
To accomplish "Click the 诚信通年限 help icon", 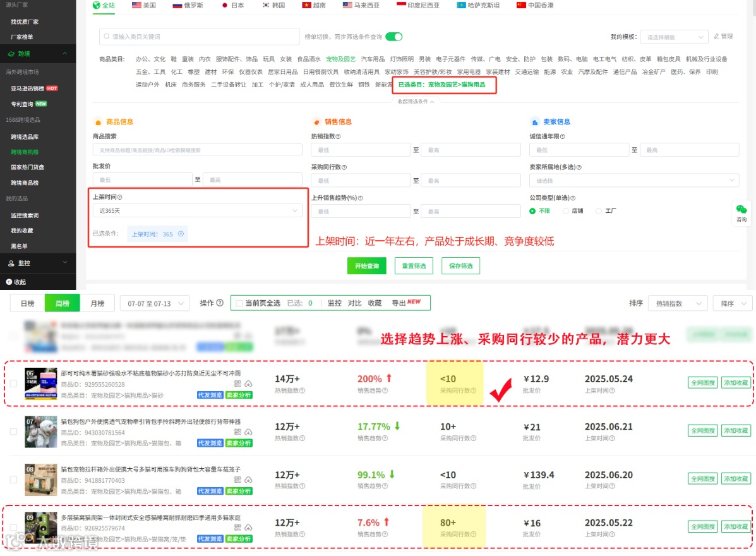I will click(x=562, y=136).
